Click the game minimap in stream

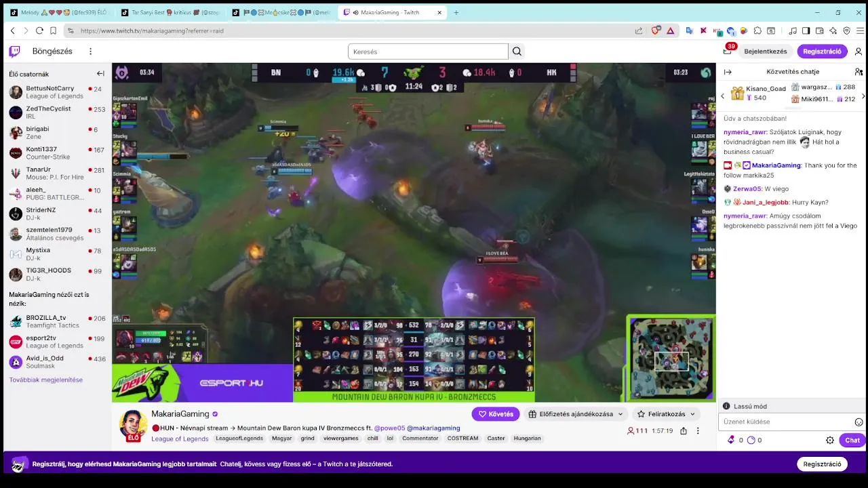(x=670, y=359)
